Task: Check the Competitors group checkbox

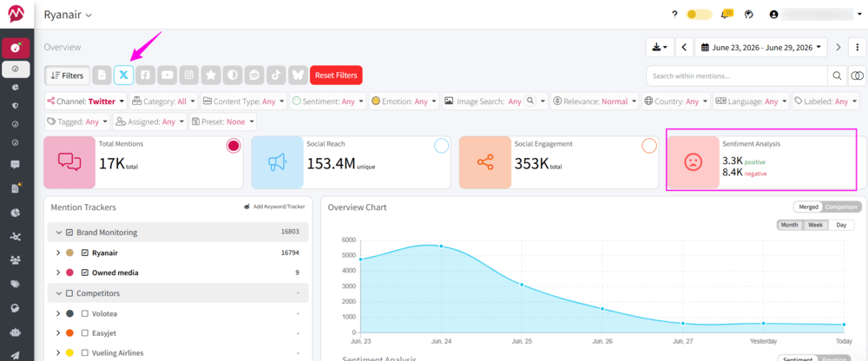Action: pyautogui.click(x=69, y=293)
